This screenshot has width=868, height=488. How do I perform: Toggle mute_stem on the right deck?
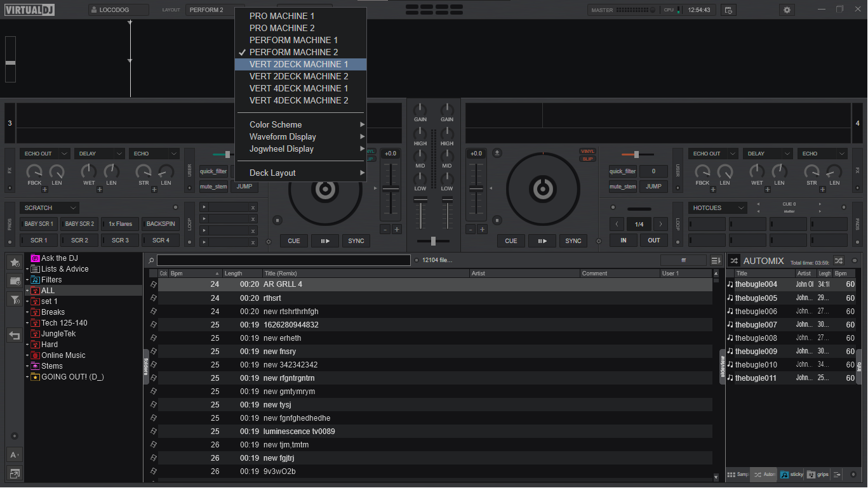point(622,187)
